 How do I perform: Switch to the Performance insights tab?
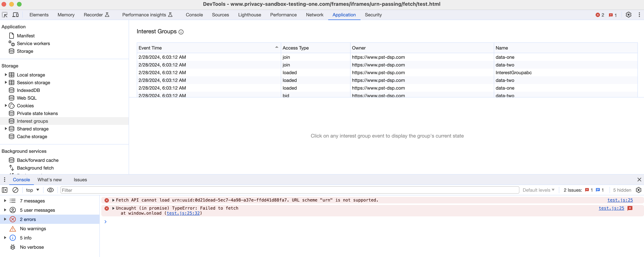click(x=147, y=15)
